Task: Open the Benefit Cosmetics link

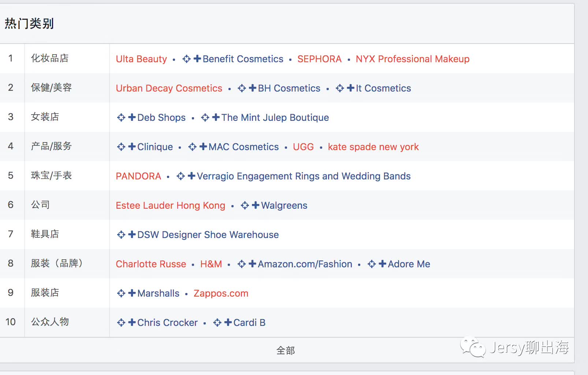Action: (x=243, y=59)
